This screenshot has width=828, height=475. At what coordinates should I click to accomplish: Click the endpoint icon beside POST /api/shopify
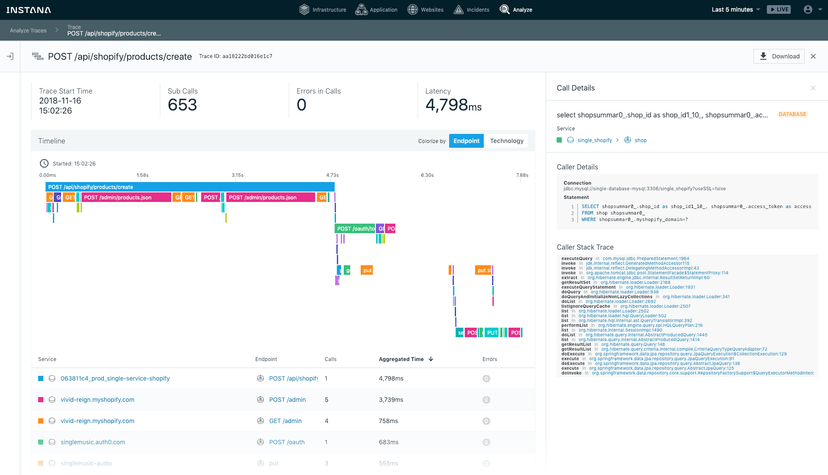pos(260,378)
